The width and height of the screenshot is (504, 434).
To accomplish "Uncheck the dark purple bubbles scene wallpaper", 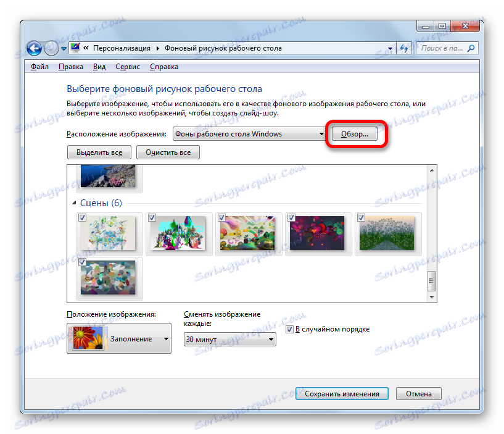I will coord(292,218).
